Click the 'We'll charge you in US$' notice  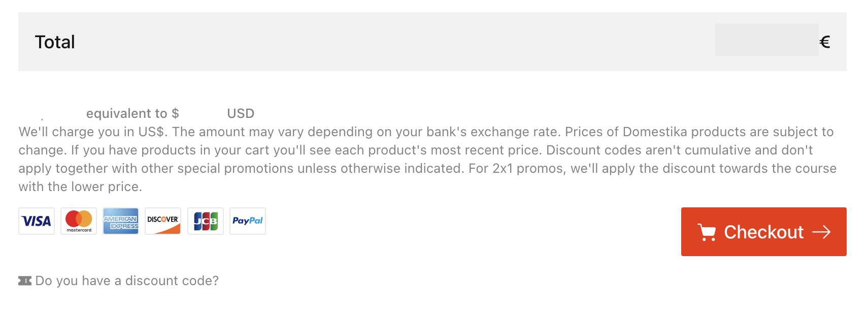click(93, 132)
